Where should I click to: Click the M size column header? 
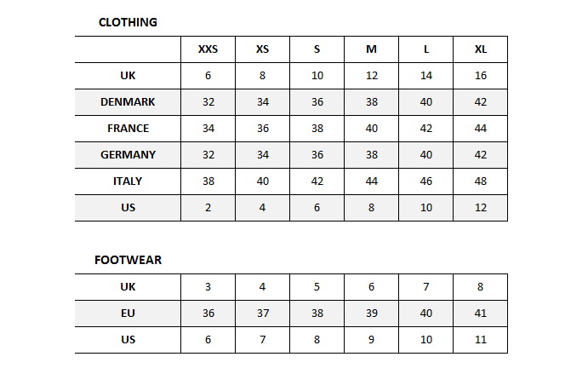coord(371,49)
